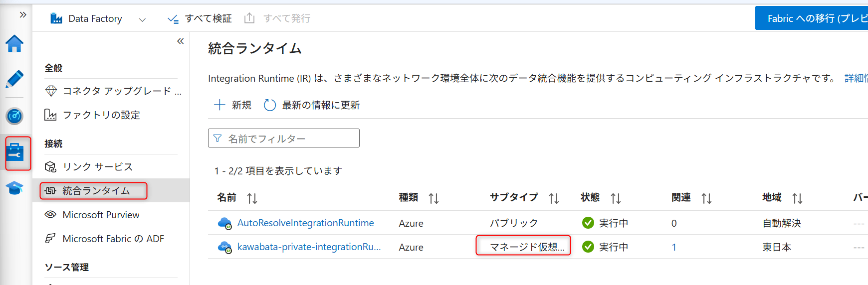
Task: Click the funnel filter icon
Action: click(217, 138)
